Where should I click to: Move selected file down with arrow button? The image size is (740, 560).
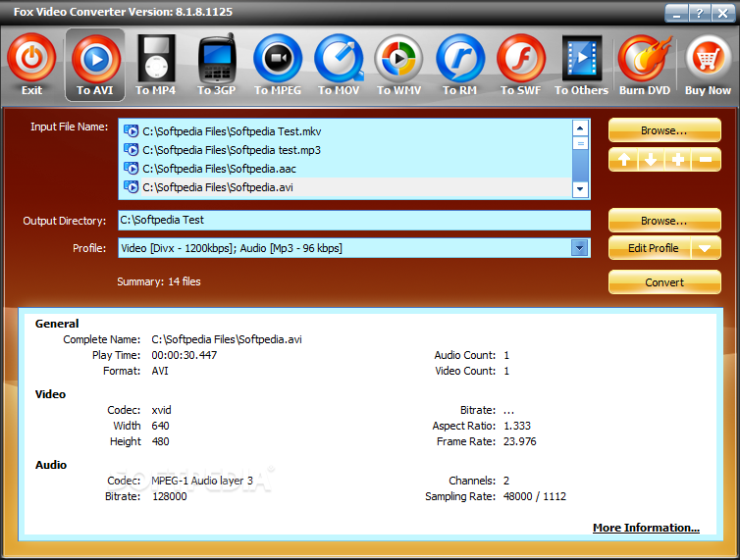point(651,160)
